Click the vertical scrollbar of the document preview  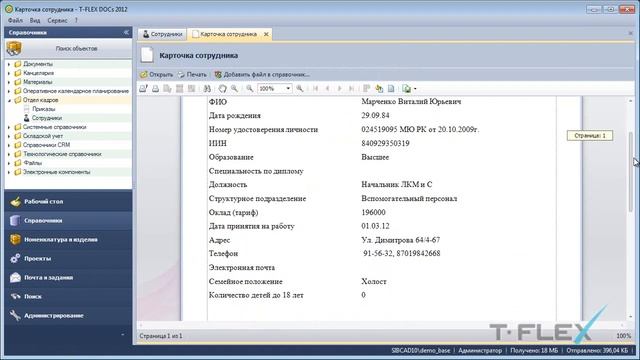(631, 171)
